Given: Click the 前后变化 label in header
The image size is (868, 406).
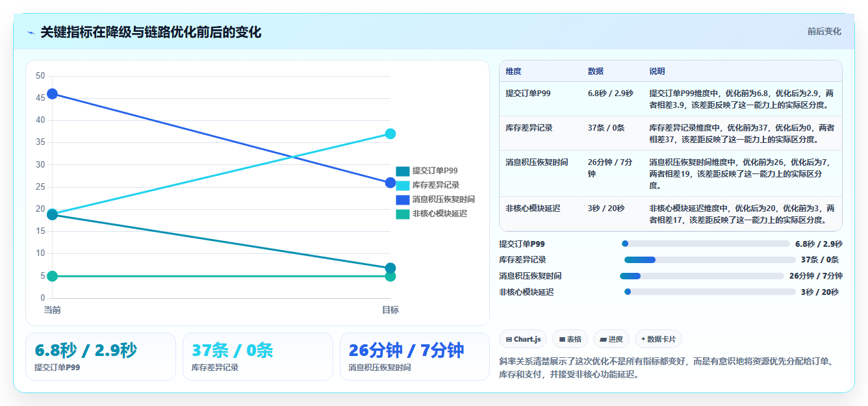Looking at the screenshot, I should coord(824,31).
